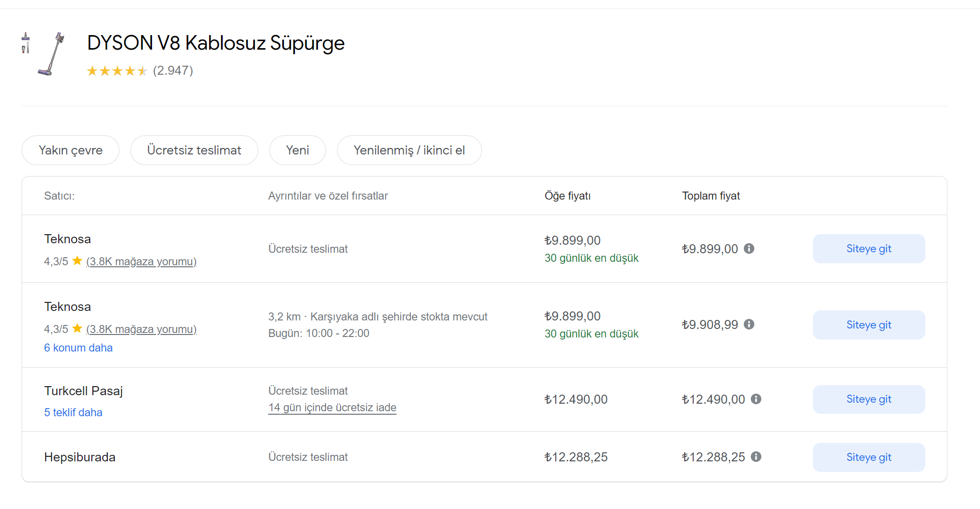
Task: Click the Dyson V8 product thumbnail image
Action: (44, 54)
